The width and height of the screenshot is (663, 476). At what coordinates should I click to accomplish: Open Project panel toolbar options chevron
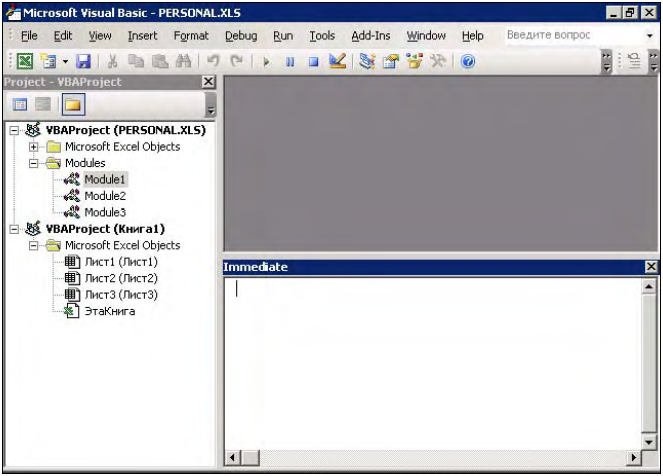[x=210, y=104]
